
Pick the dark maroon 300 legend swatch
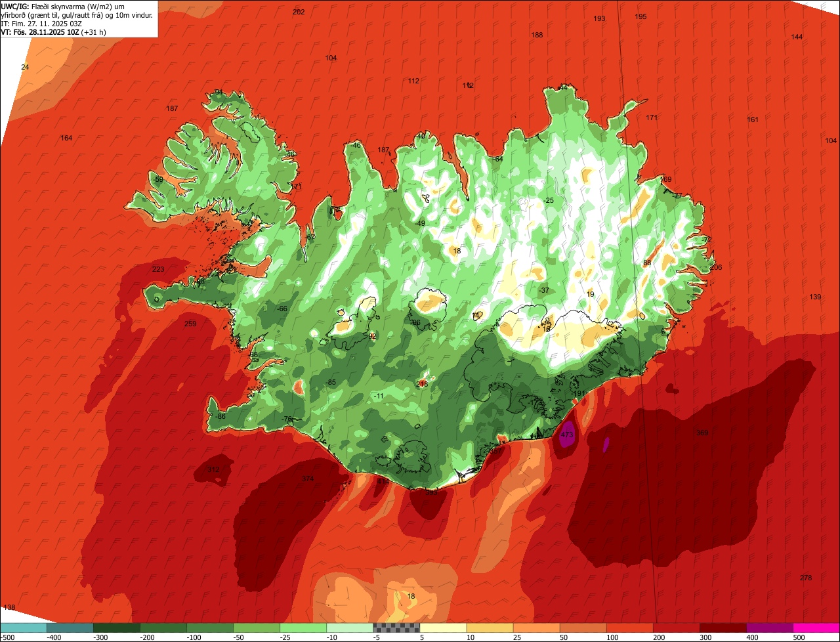pyautogui.click(x=723, y=628)
